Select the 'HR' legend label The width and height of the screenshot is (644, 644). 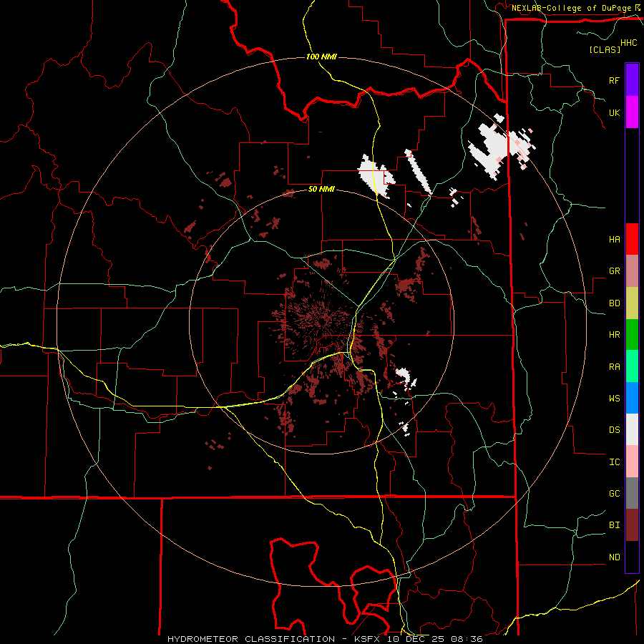[614, 335]
